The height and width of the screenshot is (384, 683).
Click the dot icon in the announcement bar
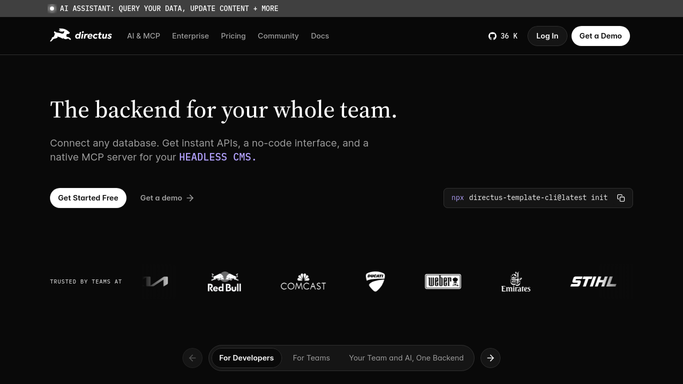tap(52, 8)
